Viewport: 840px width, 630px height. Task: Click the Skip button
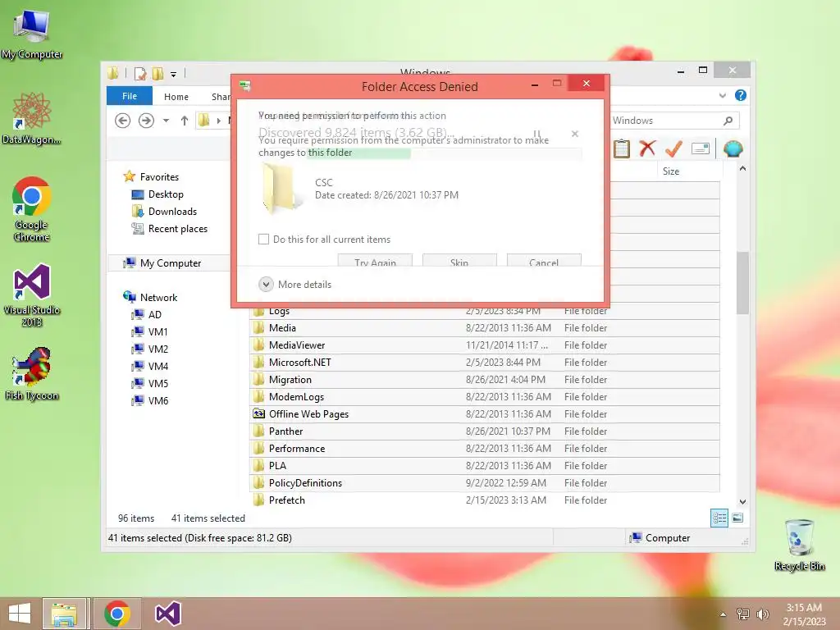[459, 260]
